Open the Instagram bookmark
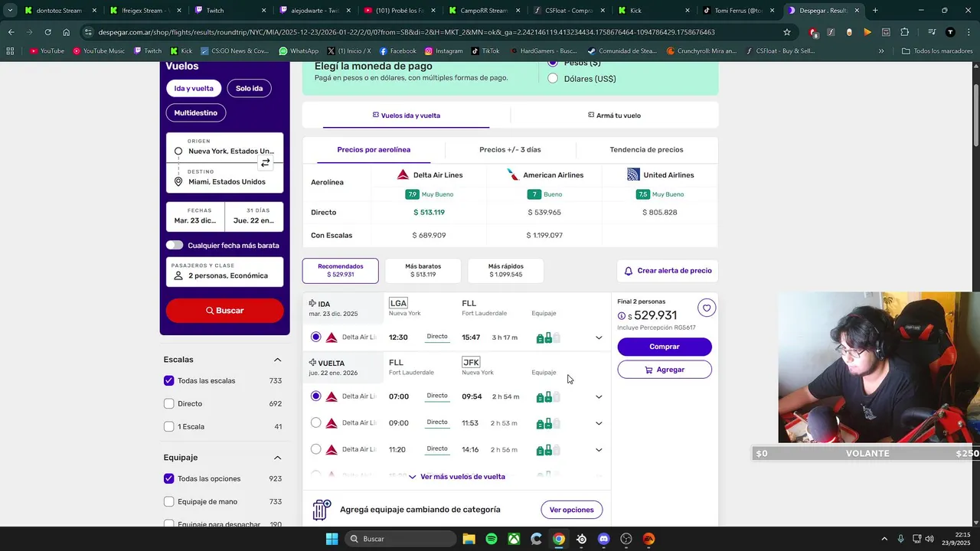 click(443, 51)
